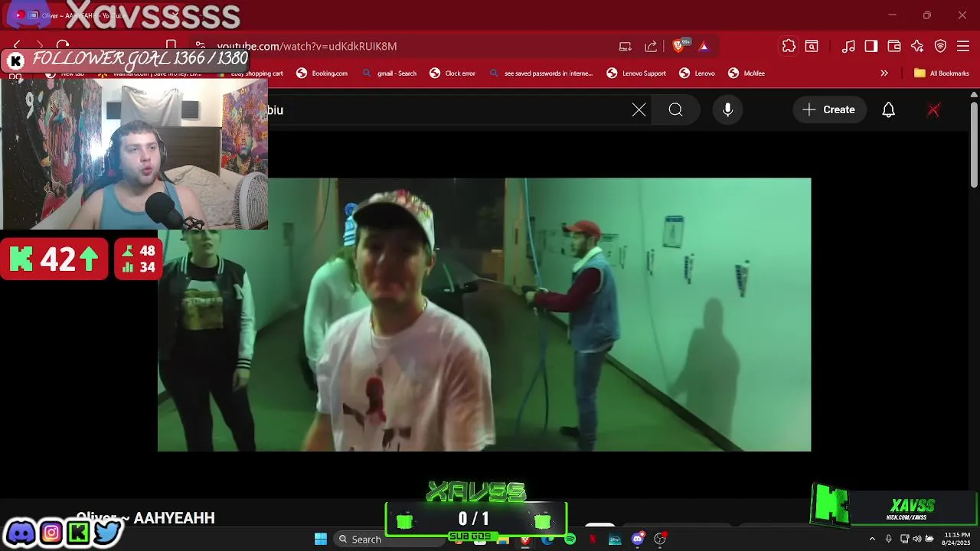Clear the YouTube search box with X

(639, 109)
